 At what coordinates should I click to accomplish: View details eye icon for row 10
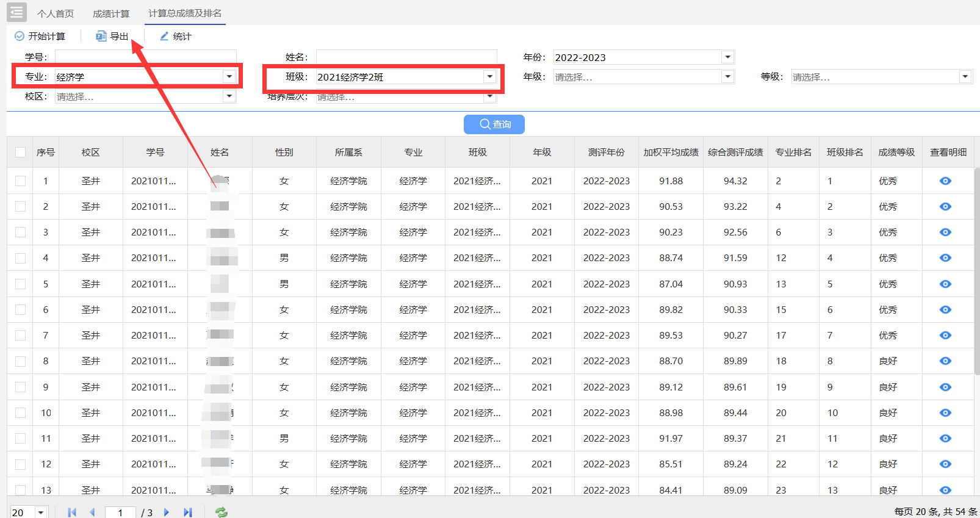click(945, 412)
